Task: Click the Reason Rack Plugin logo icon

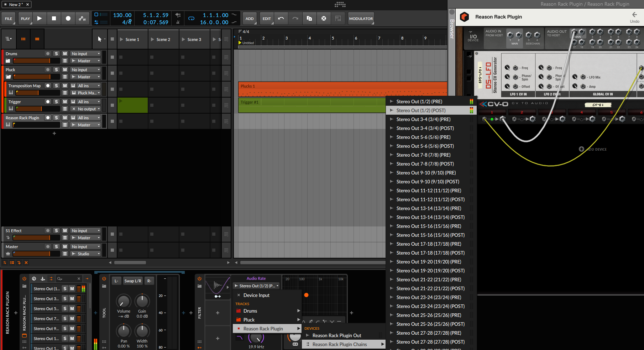Action: pos(465,17)
